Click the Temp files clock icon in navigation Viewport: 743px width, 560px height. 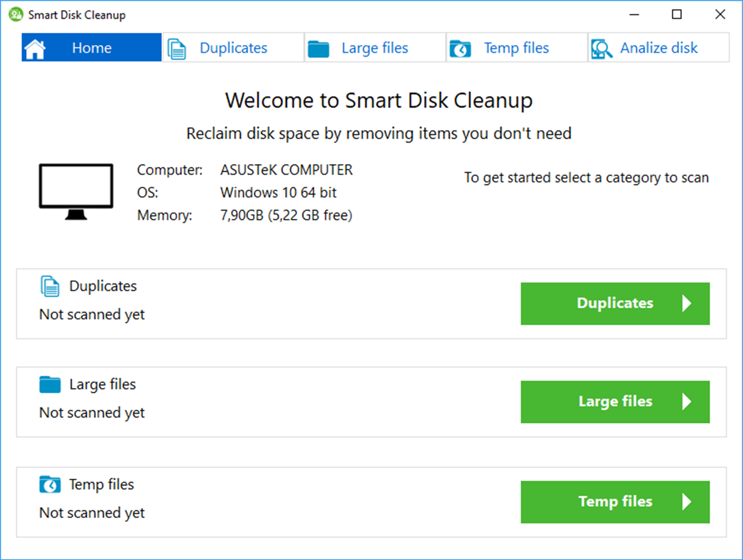pyautogui.click(x=460, y=47)
